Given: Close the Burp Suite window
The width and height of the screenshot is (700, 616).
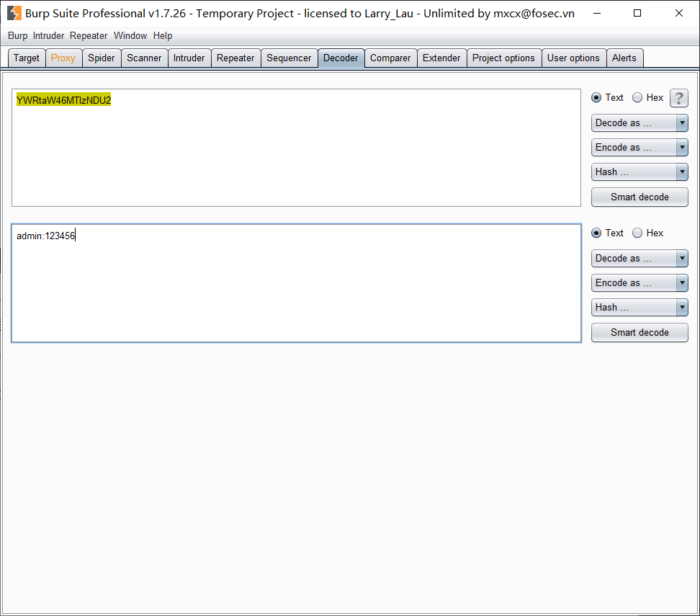Looking at the screenshot, I should point(679,14).
